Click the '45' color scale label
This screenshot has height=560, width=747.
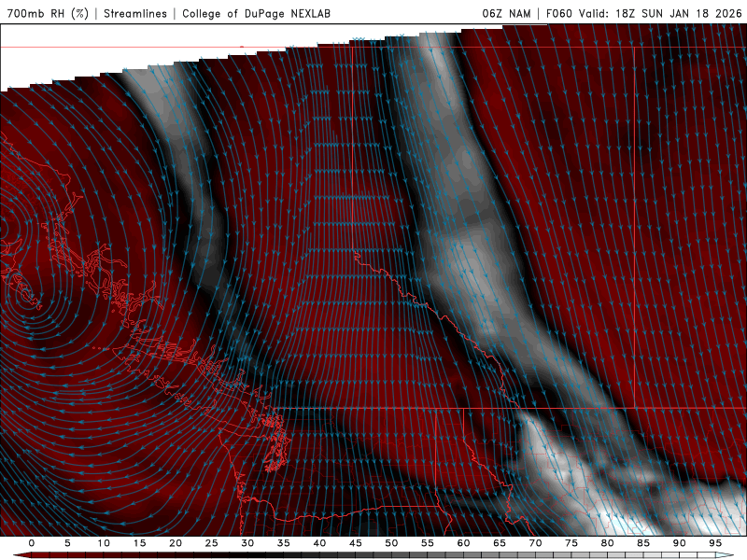(356, 543)
